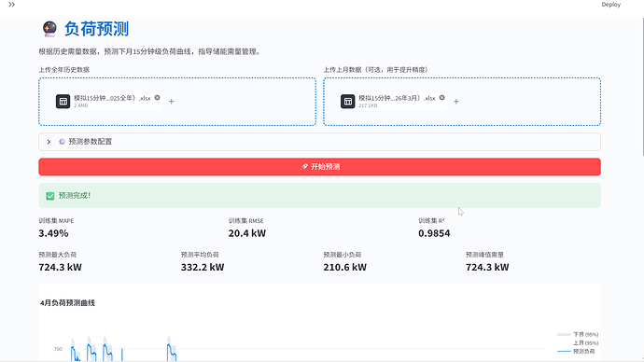Select the 训练集 RMSE value 20.4 kW
Screen dimensions: 644x362
click(246, 233)
